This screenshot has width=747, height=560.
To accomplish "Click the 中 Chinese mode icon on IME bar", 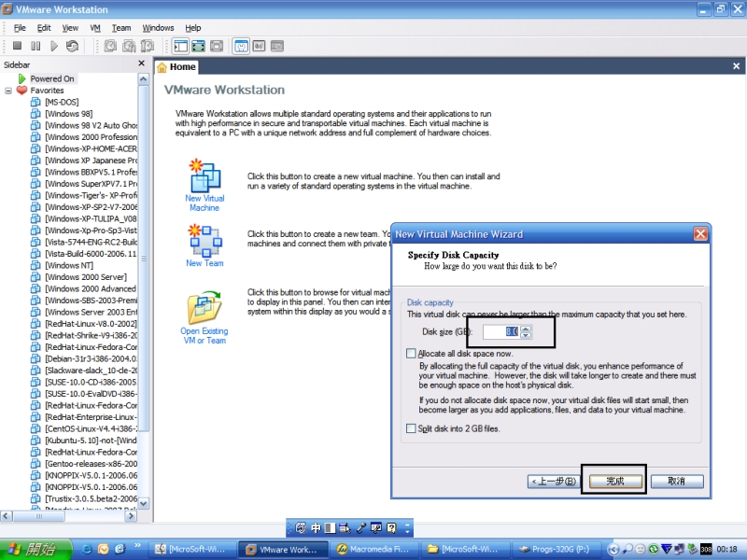I will click(316, 527).
